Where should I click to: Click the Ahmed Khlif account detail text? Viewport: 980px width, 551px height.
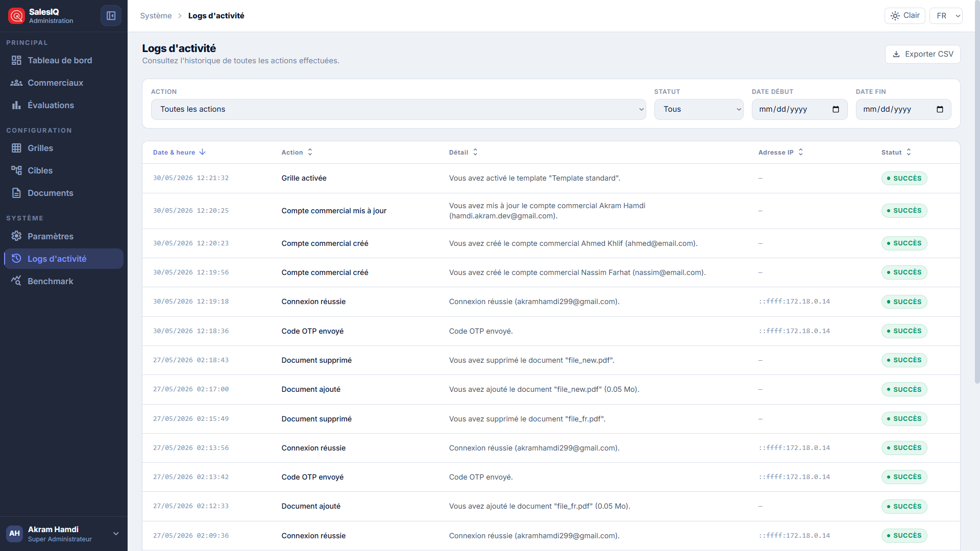click(573, 243)
